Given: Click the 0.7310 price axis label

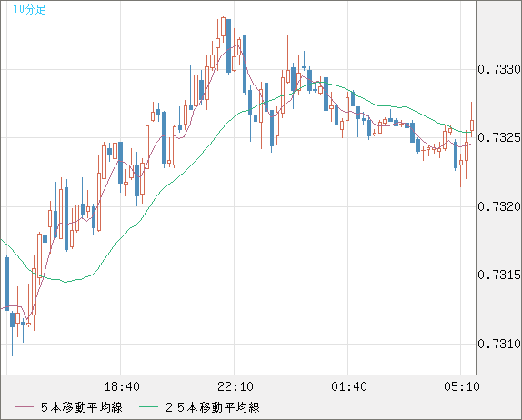Looking at the screenshot, I should tap(499, 344).
